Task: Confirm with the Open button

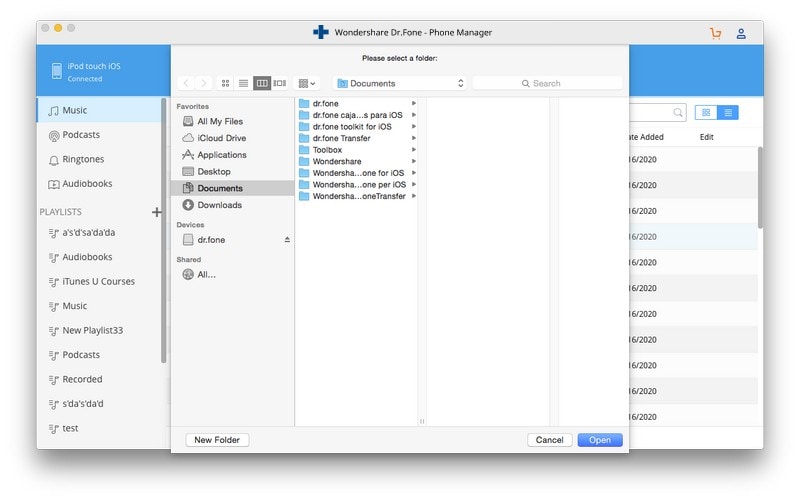Action: coord(600,440)
